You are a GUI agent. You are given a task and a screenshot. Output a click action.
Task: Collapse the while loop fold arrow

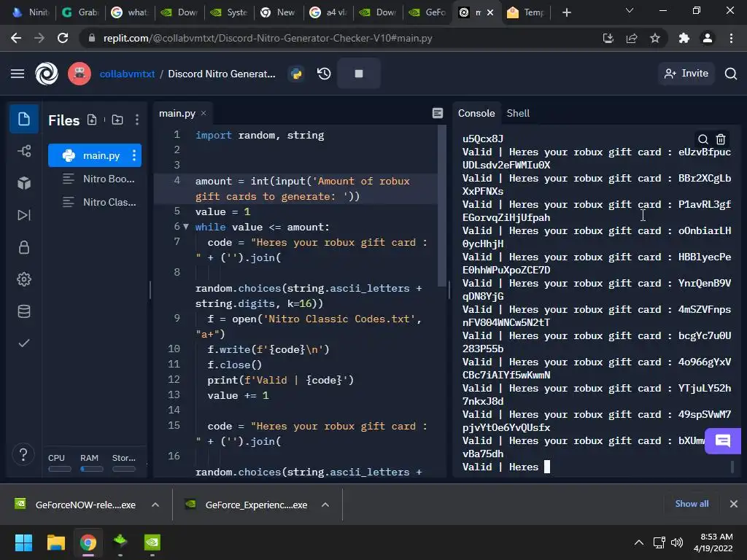coord(186,227)
